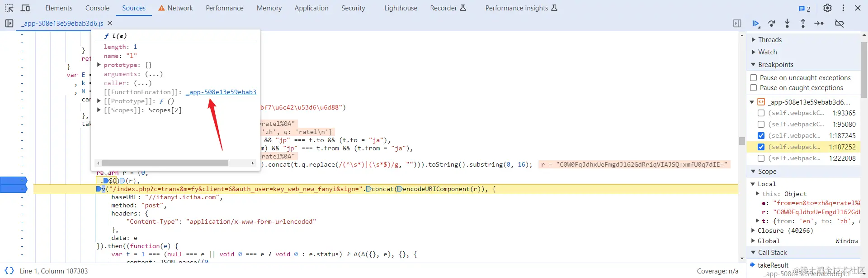Click the inline breakpoint marker before encodeURIComponent
Image resolution: width=868 pixels, height=278 pixels.
pyautogui.click(x=399, y=189)
